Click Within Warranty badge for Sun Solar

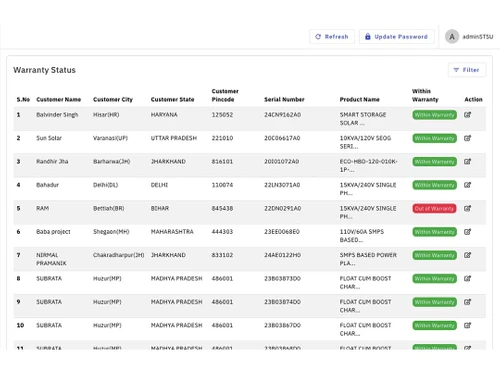434,138
